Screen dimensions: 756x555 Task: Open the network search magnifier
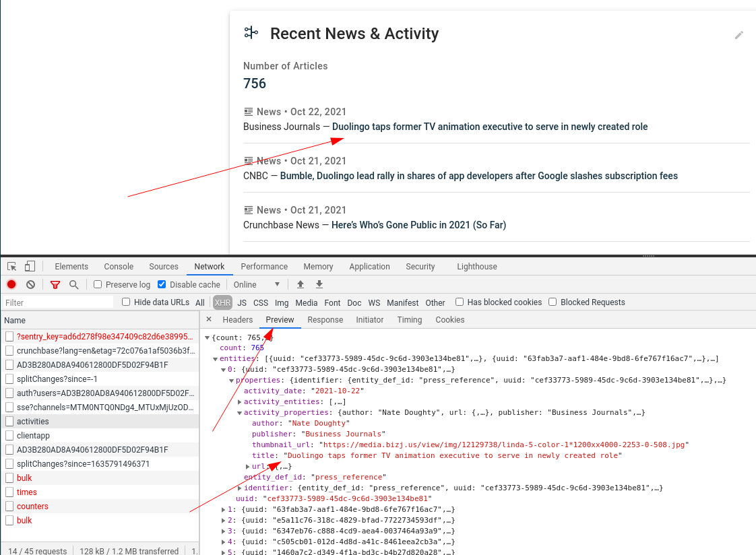[73, 285]
